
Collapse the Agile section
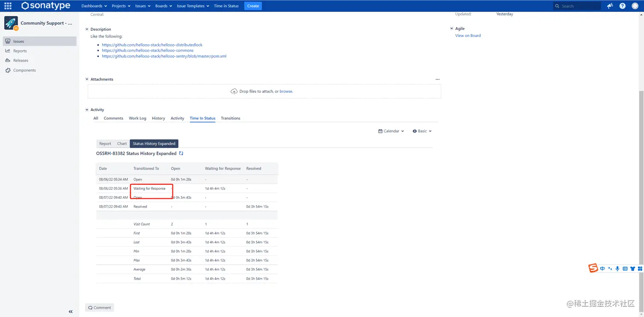(x=452, y=29)
